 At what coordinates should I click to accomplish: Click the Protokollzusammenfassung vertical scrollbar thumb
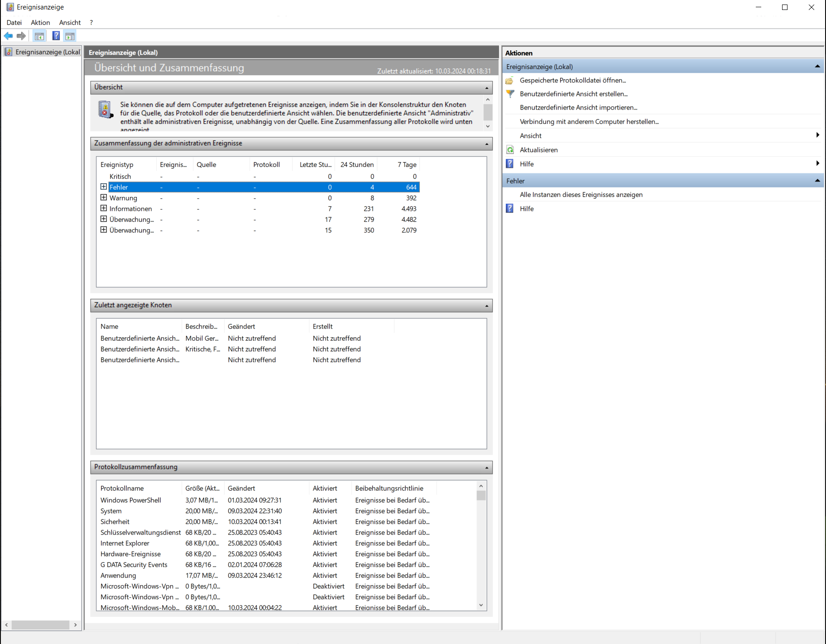coord(481,495)
